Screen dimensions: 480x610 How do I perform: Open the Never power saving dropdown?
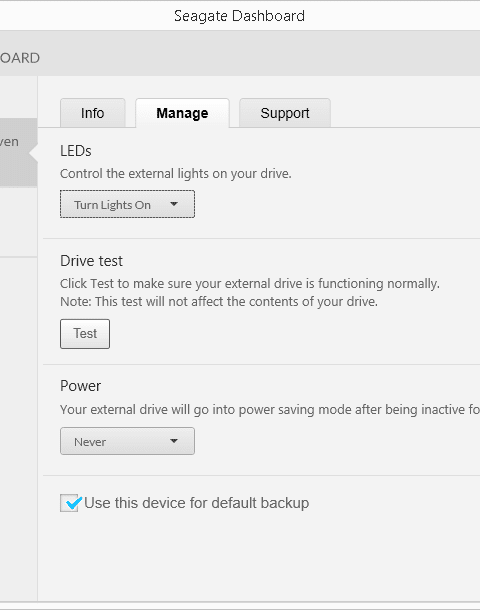point(127,441)
